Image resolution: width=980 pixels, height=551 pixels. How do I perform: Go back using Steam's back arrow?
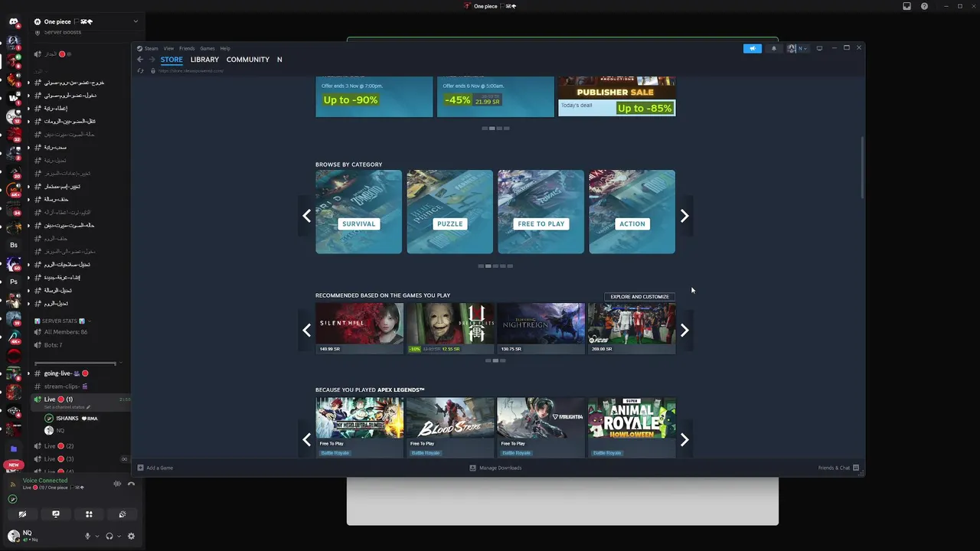140,60
